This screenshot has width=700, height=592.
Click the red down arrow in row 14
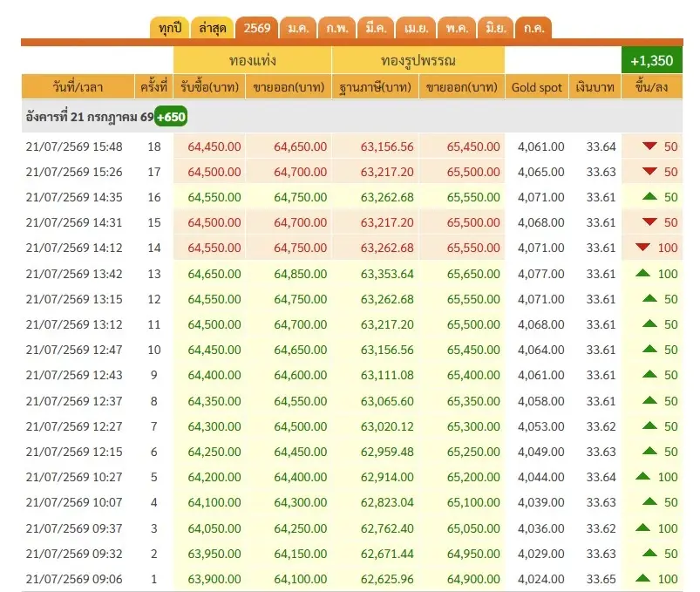[642, 247]
